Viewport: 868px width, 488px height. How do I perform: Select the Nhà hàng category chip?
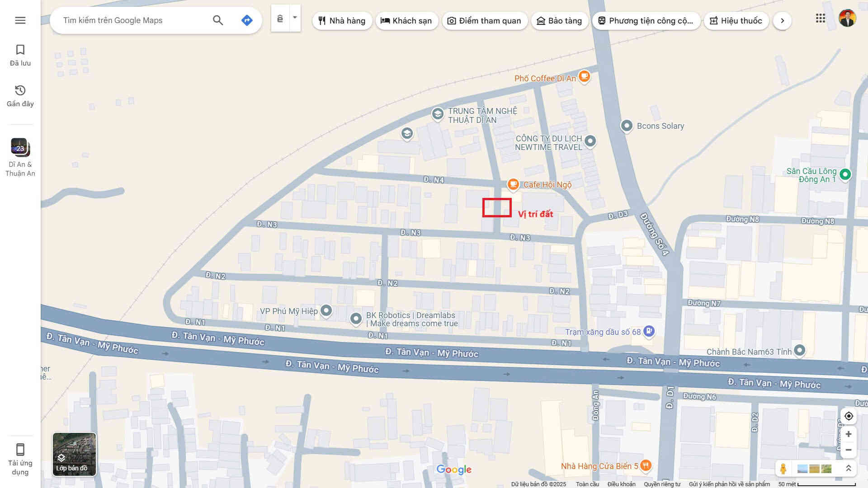pos(342,21)
